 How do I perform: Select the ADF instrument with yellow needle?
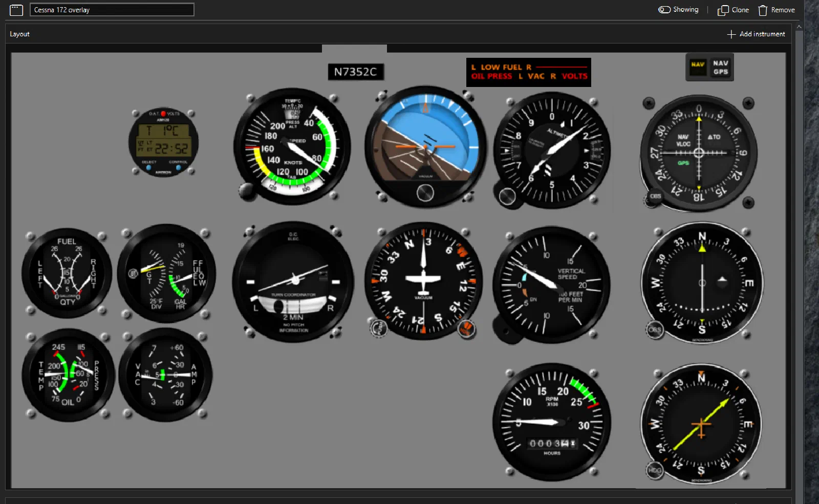(701, 424)
